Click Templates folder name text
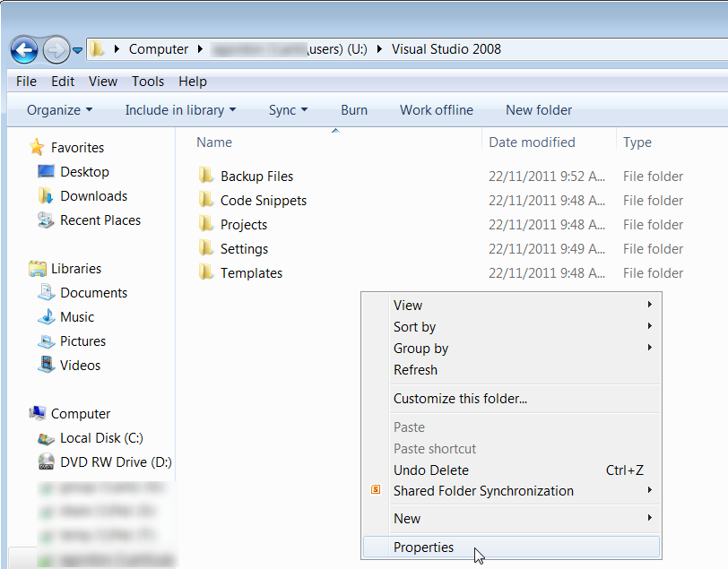Screen dimensions: 728x569 (x=251, y=273)
